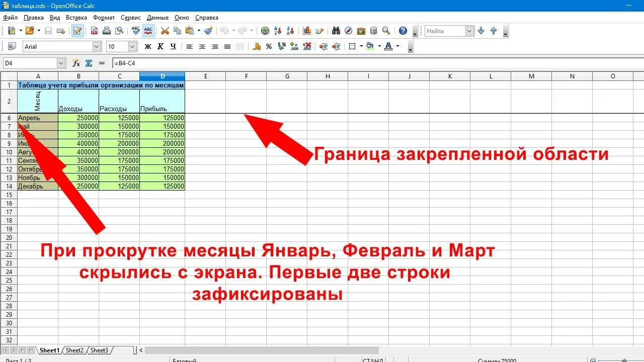Click the Send document by e-mail icon
This screenshot has height=362, width=644.
(61, 31)
